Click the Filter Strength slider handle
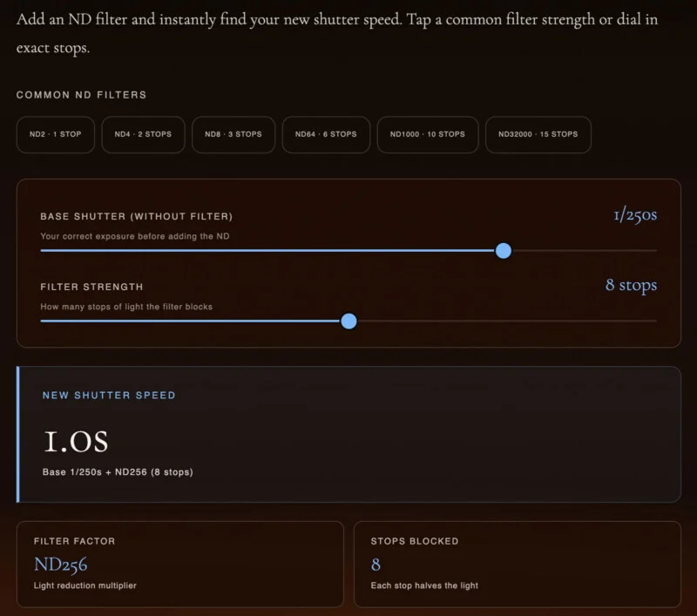This screenshot has width=697, height=616. 348,321
